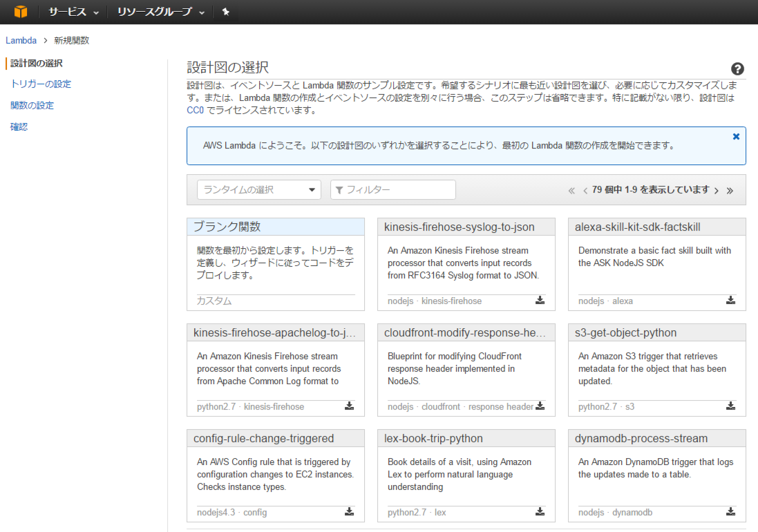Click the カスタム label in blank card
This screenshot has height=532, width=758.
tap(214, 301)
